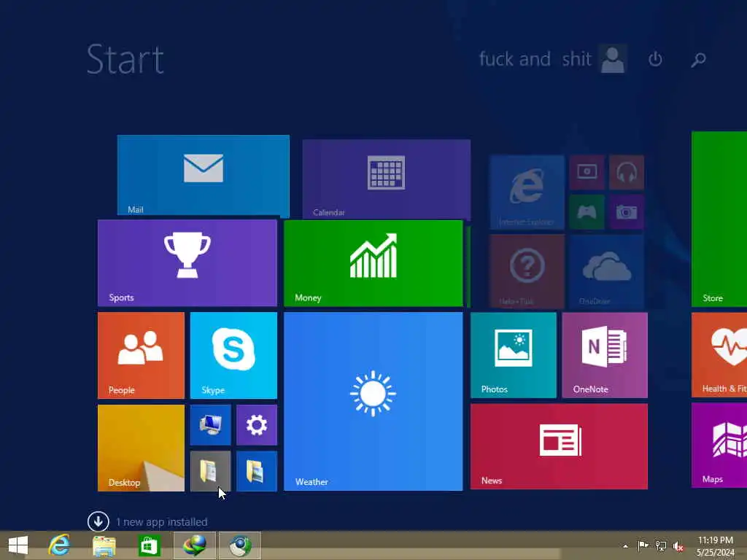This screenshot has width=747, height=560.
Task: Click the Power options button
Action: [x=656, y=59]
